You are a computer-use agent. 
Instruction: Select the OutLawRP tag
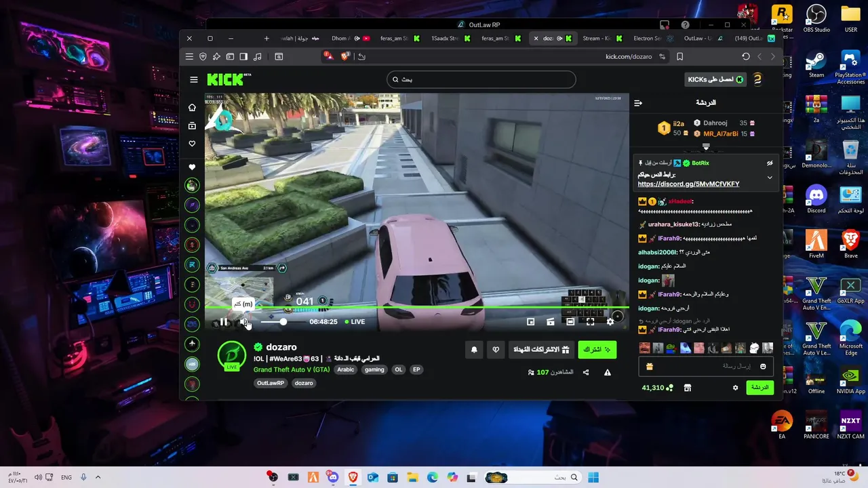tap(271, 383)
